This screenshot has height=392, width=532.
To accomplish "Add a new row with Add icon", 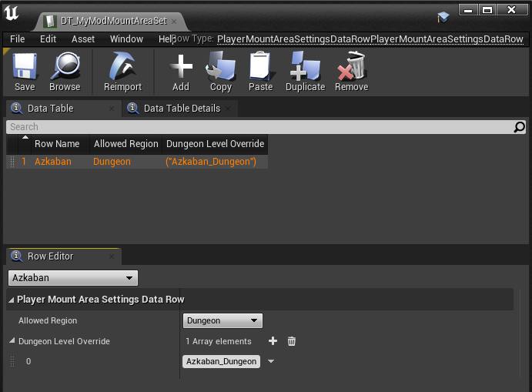I will [x=181, y=72].
